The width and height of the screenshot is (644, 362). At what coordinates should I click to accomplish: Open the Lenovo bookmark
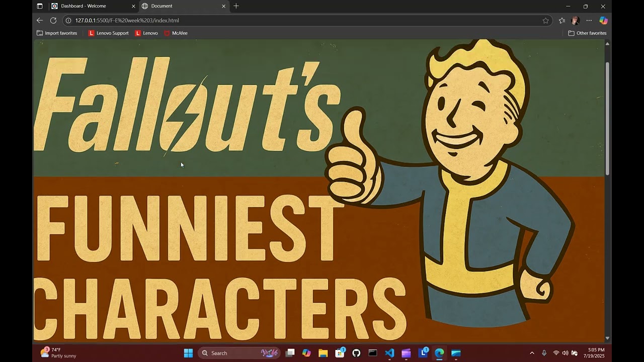click(146, 33)
